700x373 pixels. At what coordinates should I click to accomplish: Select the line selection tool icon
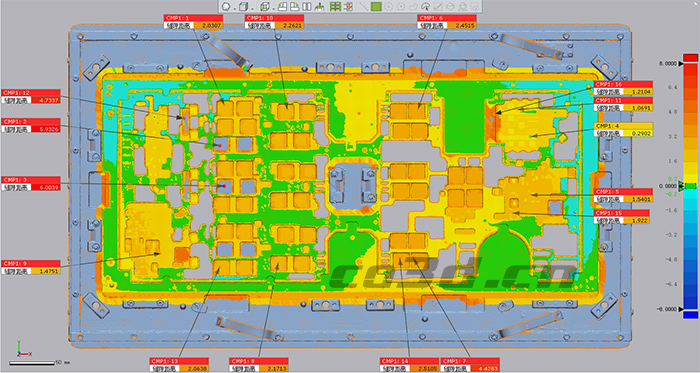pyautogui.click(x=364, y=6)
